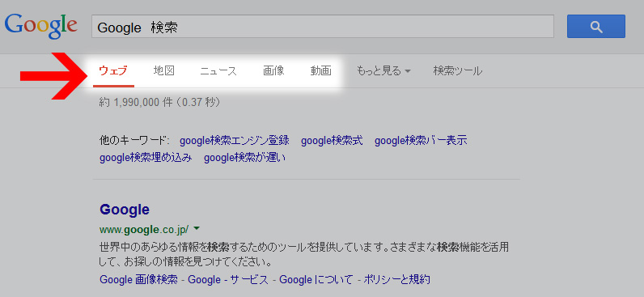Open the Google について sitelink
Screen dimensions: 644x297
316,280
